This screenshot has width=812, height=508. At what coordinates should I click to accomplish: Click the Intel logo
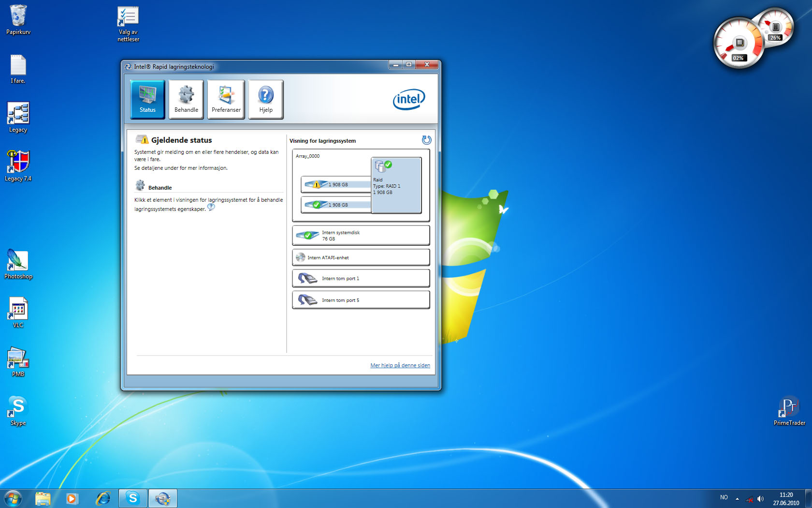click(409, 99)
